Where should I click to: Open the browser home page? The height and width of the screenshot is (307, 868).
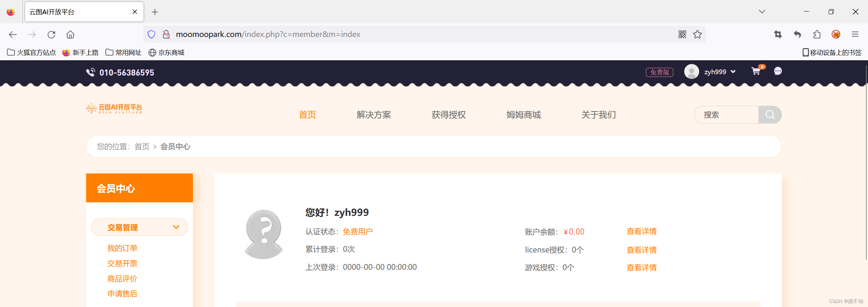click(71, 34)
